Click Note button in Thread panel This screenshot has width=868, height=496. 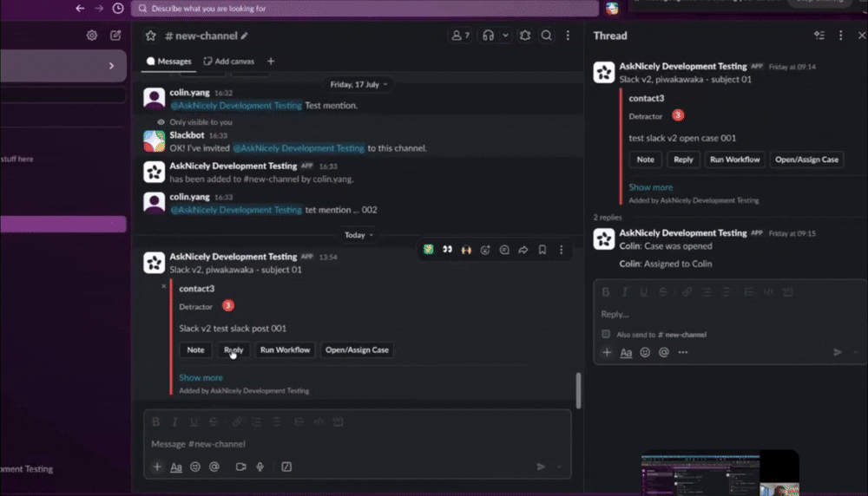[646, 160]
